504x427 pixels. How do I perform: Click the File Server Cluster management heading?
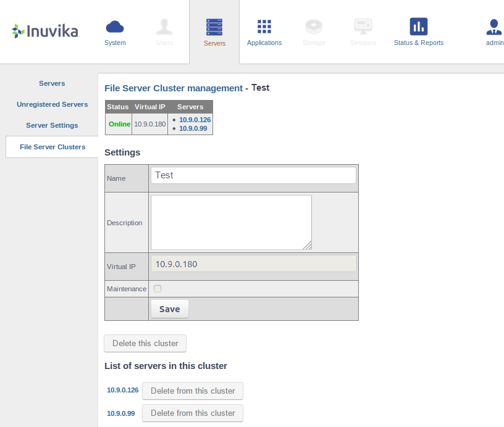(x=174, y=88)
